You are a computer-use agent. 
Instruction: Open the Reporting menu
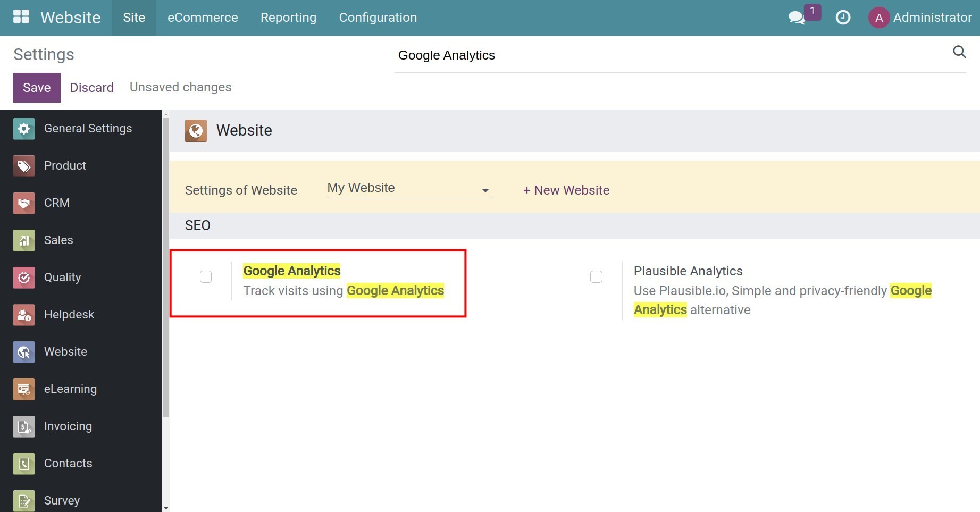point(288,17)
